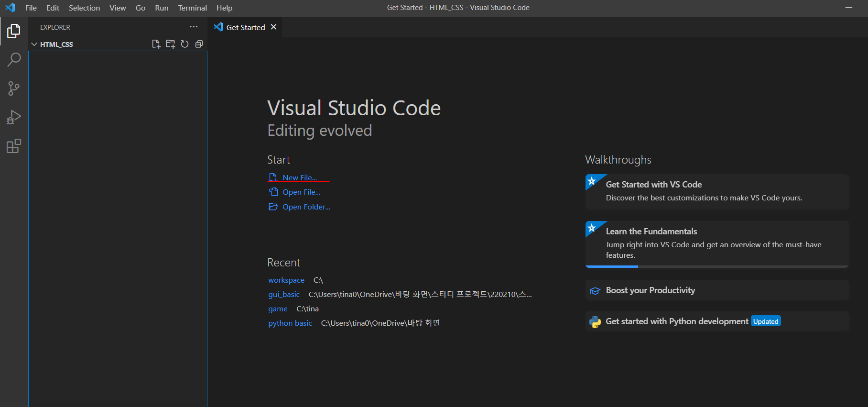Open the View menu

pyautogui.click(x=118, y=8)
